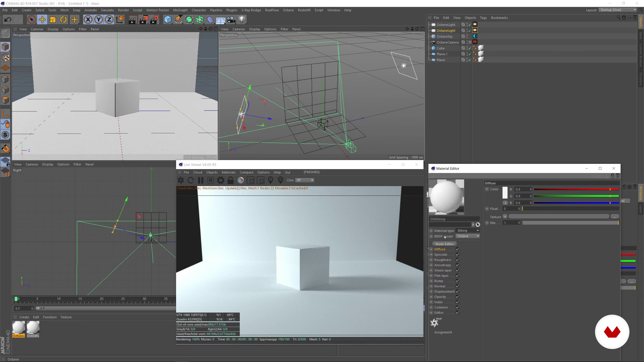Click current frame 0 F stepper
Image resolution: width=644 pixels, height=362 pixels.
tap(32, 308)
